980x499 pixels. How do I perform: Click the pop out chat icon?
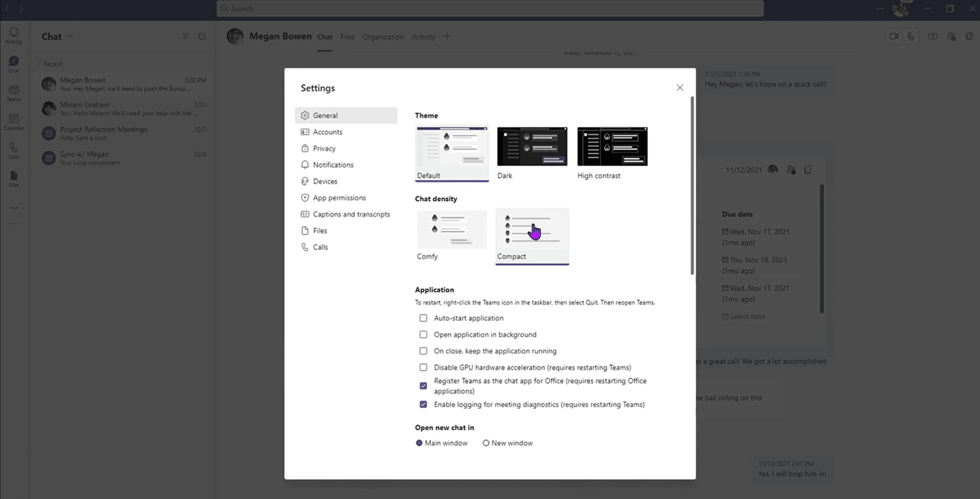pos(969,36)
